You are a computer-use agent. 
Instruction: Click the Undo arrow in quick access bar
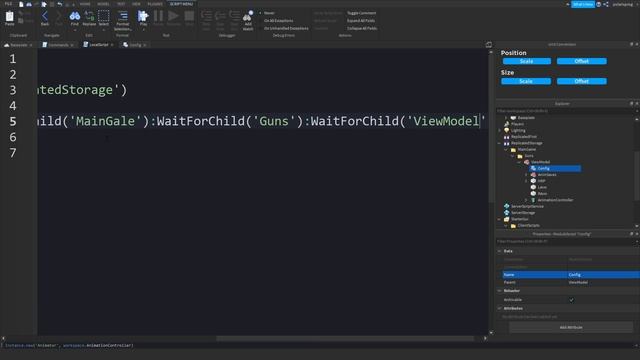point(60,4)
